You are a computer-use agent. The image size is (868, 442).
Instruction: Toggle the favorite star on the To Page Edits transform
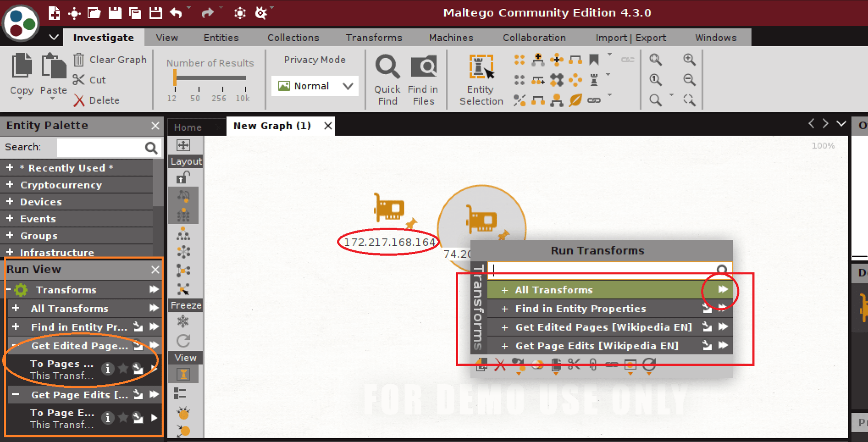coord(123,418)
